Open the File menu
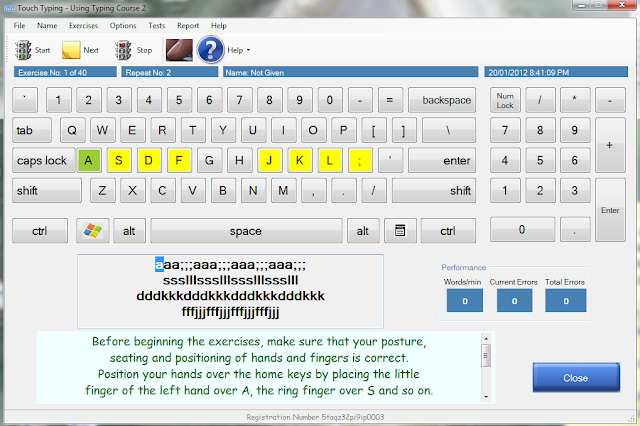Image resolution: width=640 pixels, height=426 pixels. coord(19,26)
